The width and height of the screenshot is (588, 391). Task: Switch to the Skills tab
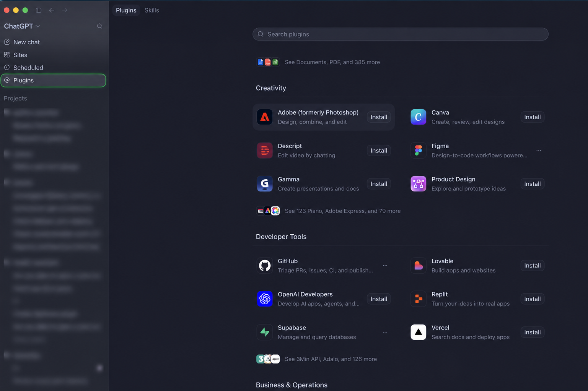point(152,10)
